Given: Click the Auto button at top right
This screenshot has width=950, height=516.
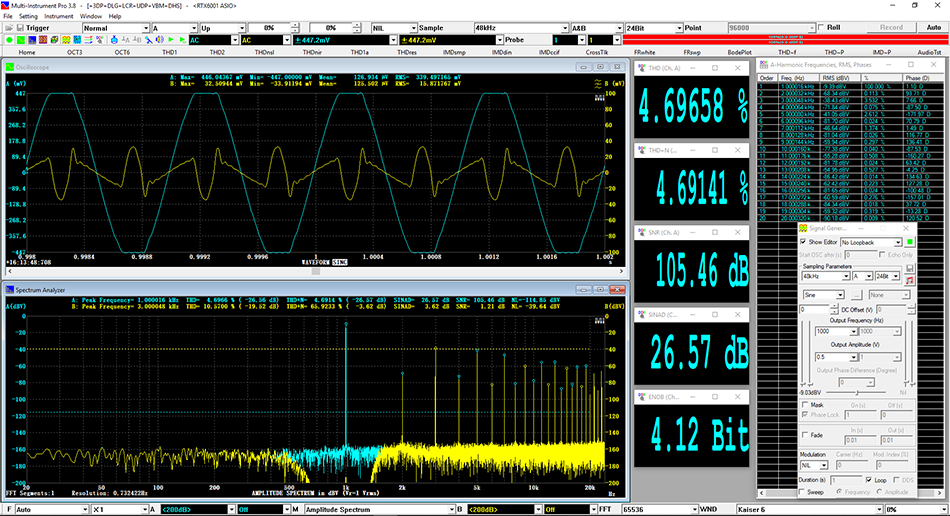Looking at the screenshot, I should pos(934,27).
